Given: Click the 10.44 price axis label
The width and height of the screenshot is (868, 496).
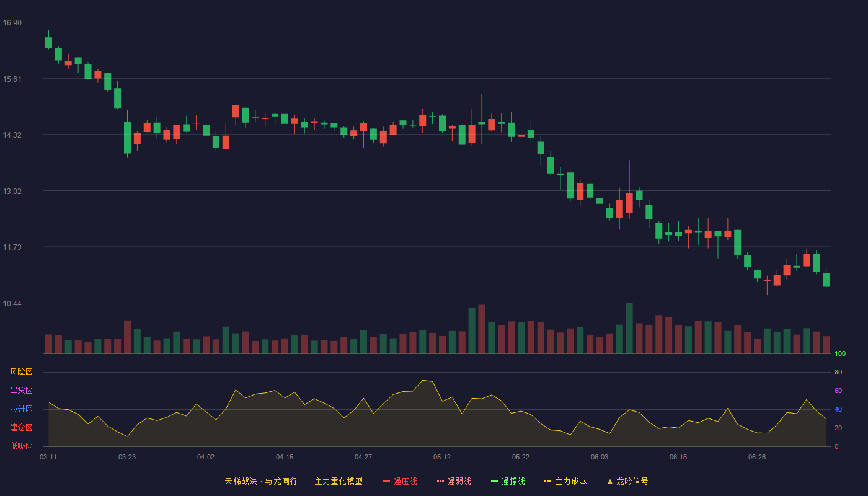Looking at the screenshot, I should pos(12,304).
